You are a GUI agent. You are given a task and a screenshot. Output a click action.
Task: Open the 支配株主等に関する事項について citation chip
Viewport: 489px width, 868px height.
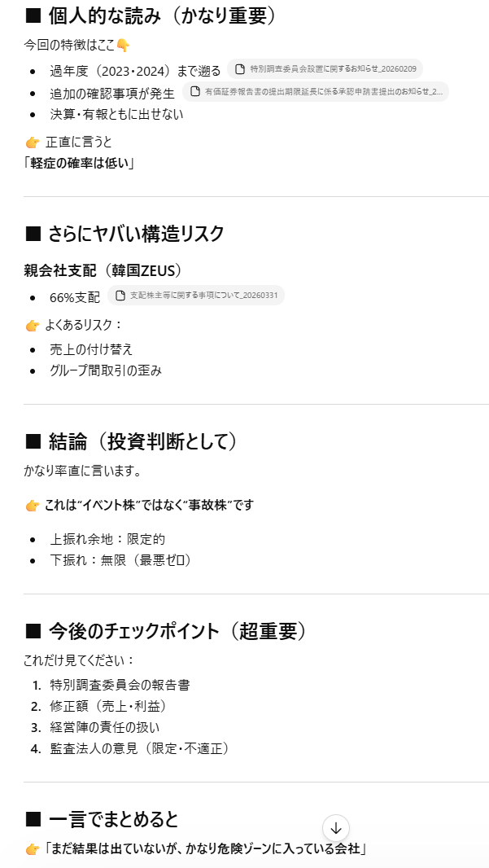coord(195,296)
